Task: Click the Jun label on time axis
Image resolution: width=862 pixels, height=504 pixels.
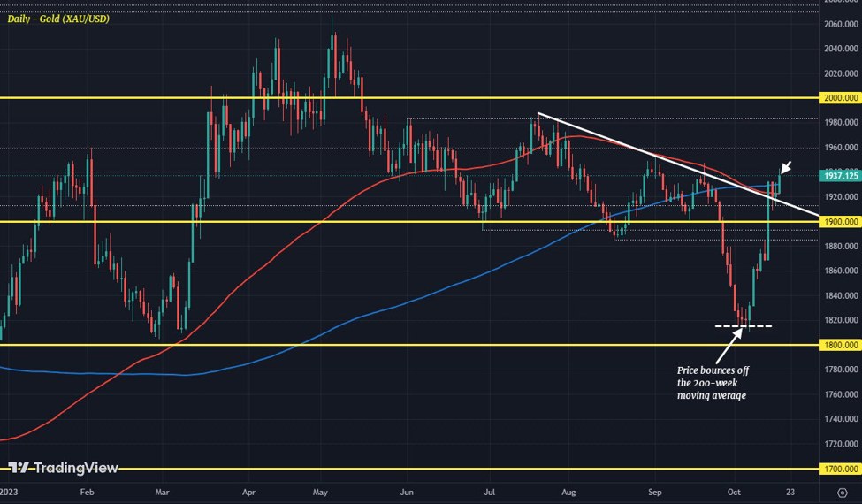Action: point(407,492)
